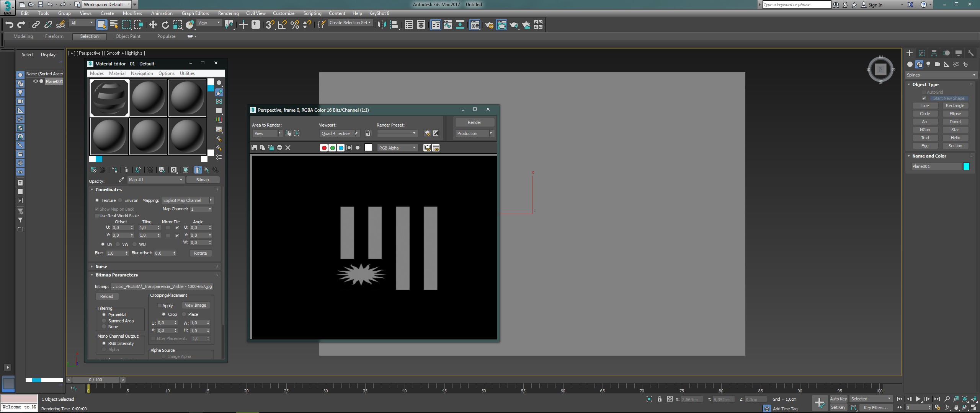Open the RGB Alpha channel dropdown
The height and width of the screenshot is (413, 980).
pos(397,148)
